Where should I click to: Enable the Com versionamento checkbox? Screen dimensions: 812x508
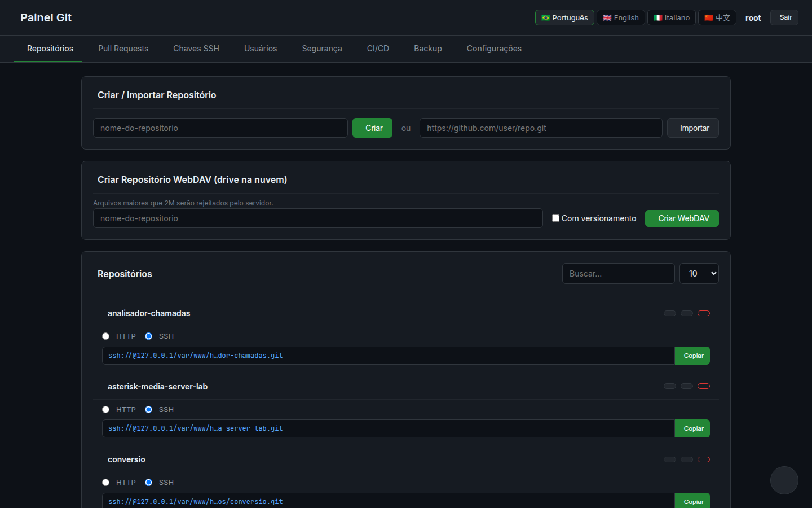(555, 218)
